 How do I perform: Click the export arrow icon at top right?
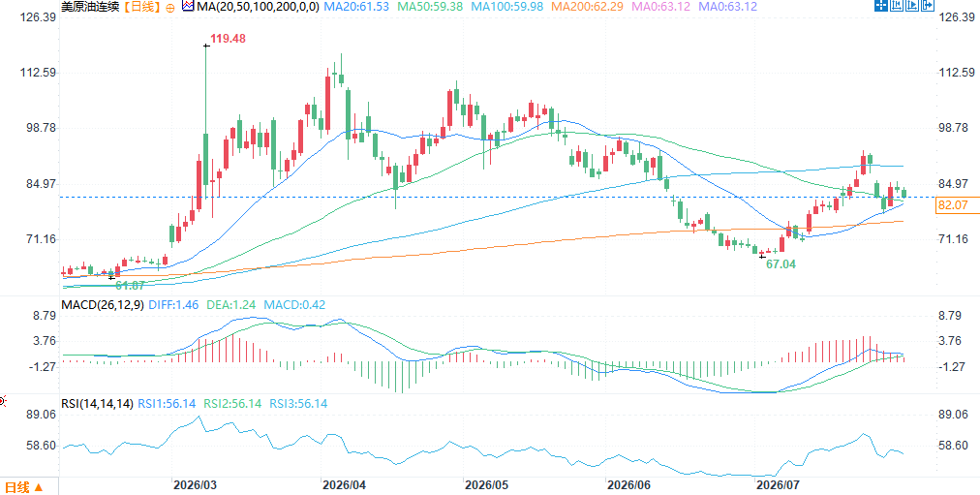coord(928,6)
